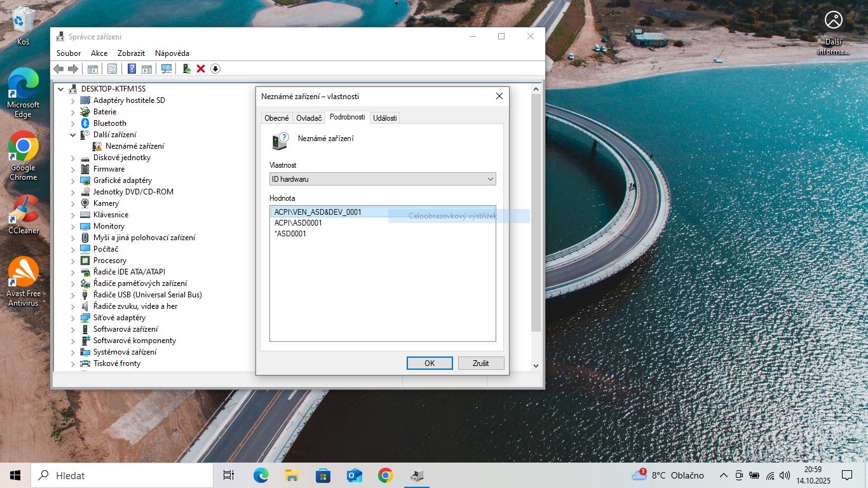Select the Bluetooth icon in the device tree

[85, 123]
